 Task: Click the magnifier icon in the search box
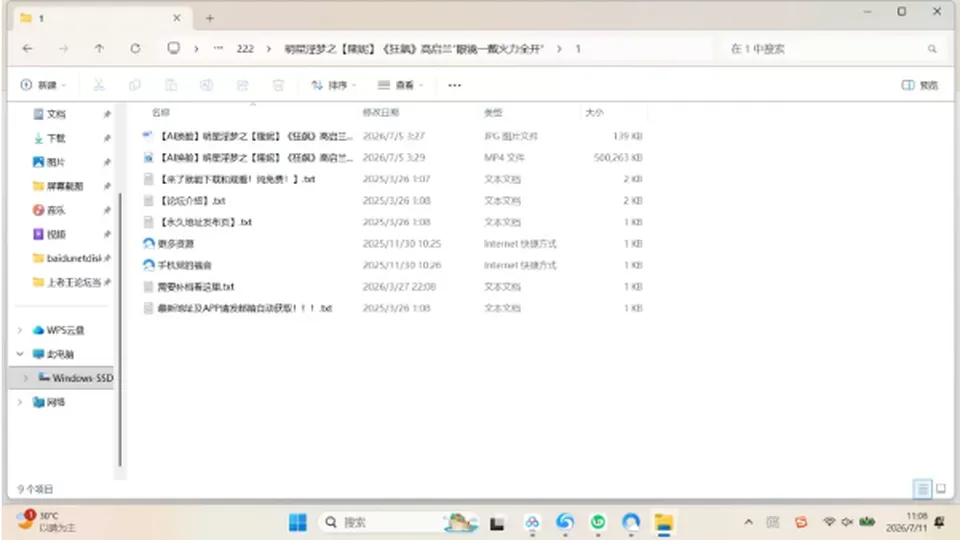pos(932,49)
